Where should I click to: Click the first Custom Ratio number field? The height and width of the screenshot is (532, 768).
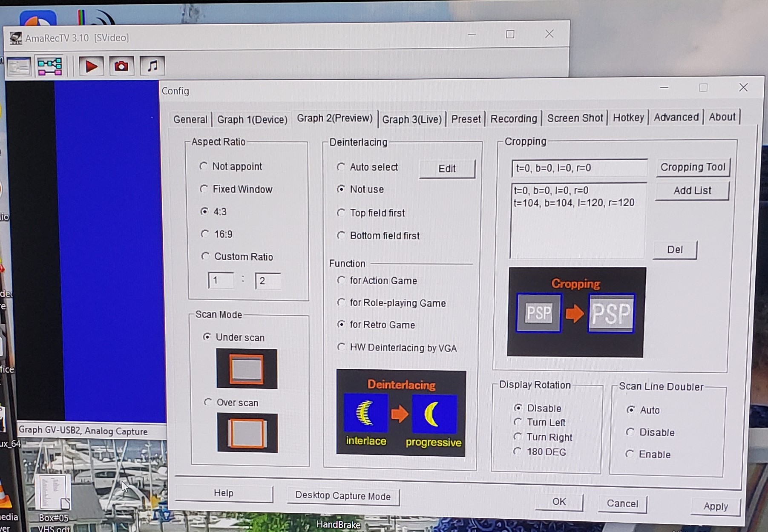click(x=221, y=280)
